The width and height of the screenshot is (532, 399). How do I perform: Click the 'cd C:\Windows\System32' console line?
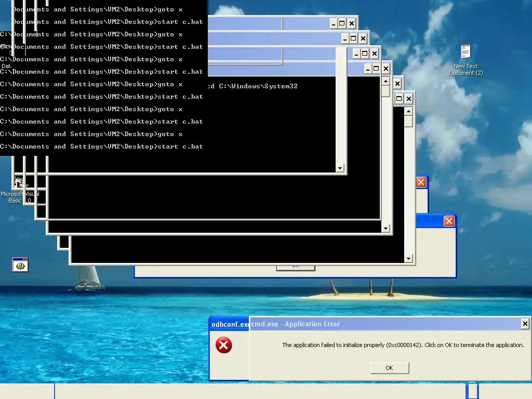point(253,86)
